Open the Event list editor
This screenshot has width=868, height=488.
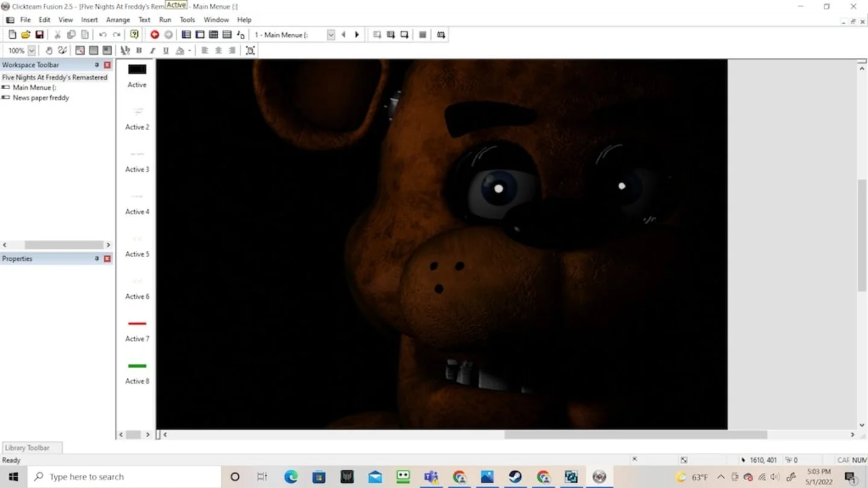227,35
